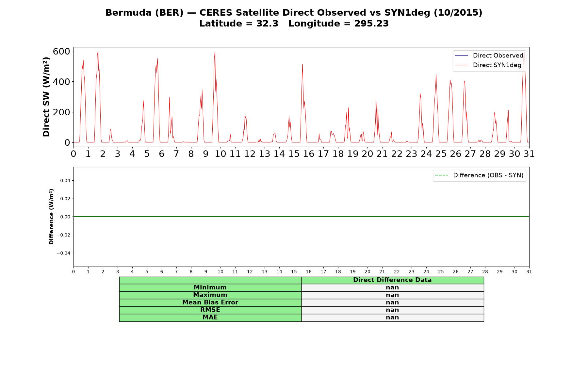Click the nan value in the Minimum row
Viewport: 588px width, 392px height.
[392, 287]
